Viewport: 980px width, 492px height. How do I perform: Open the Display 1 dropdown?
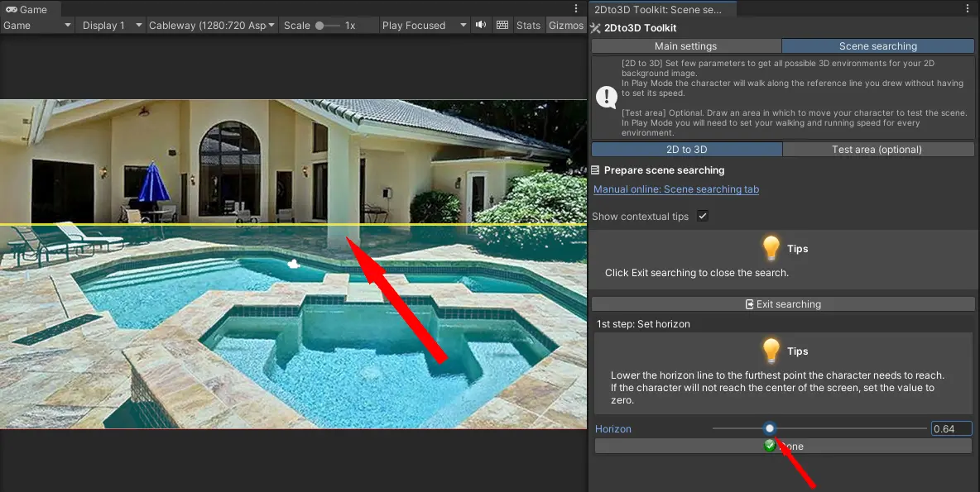pos(112,26)
